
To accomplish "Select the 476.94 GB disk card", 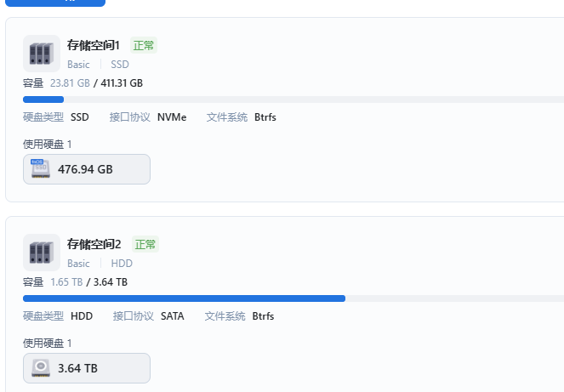I will point(87,169).
